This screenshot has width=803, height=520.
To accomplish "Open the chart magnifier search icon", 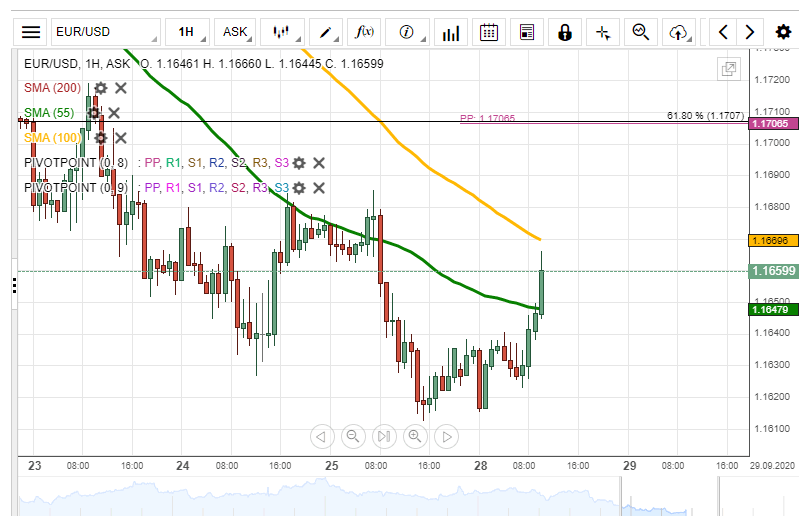I will click(x=641, y=32).
